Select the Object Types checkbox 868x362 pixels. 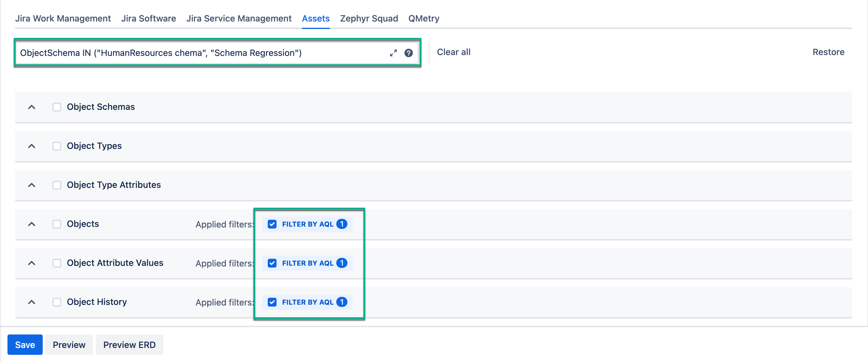[56, 146]
